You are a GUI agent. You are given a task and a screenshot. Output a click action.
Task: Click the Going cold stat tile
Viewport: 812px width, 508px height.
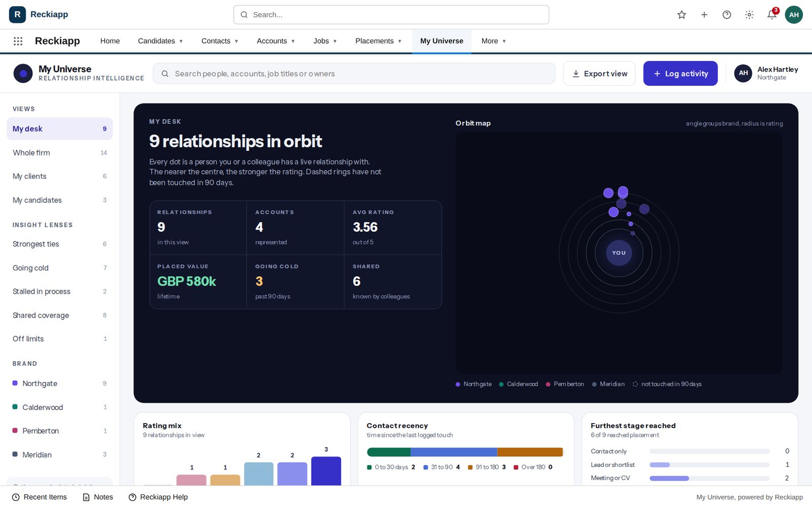295,282
